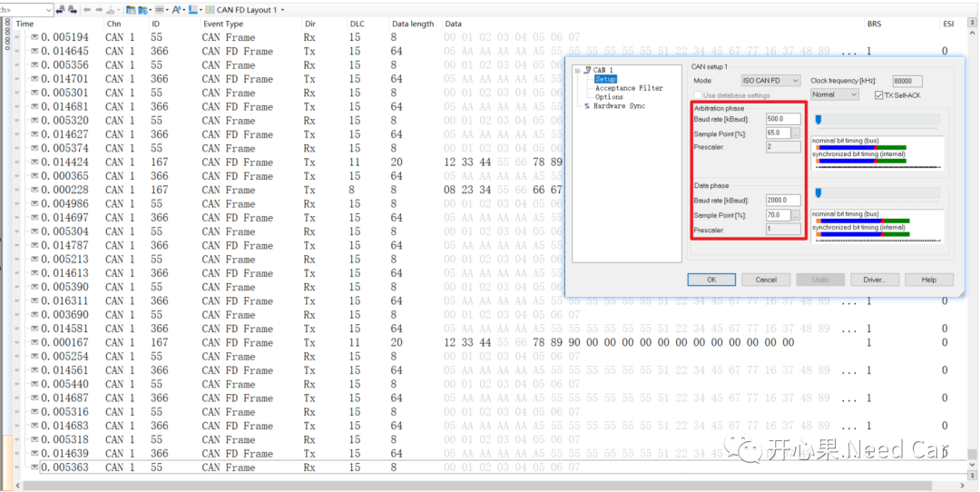The image size is (980, 492).
Task: Open dropdown arrow beside the blue column icon
Action: pyautogui.click(x=201, y=10)
